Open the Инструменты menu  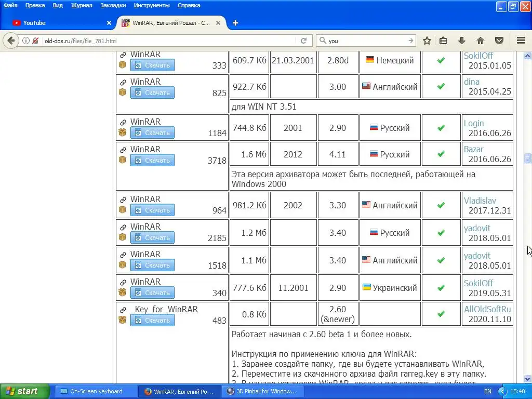152,5
